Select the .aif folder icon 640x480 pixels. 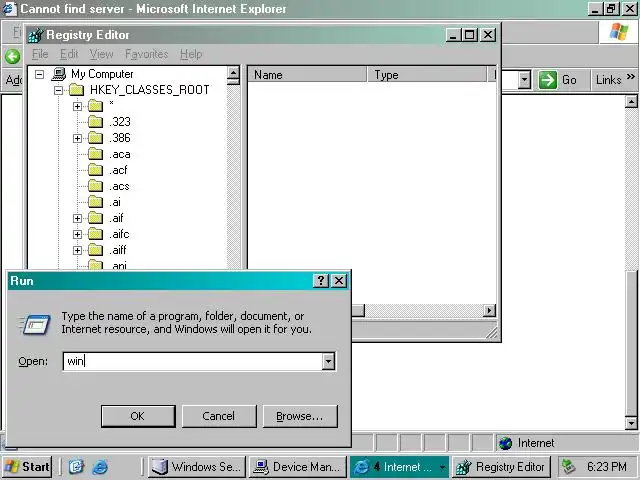(x=96, y=218)
